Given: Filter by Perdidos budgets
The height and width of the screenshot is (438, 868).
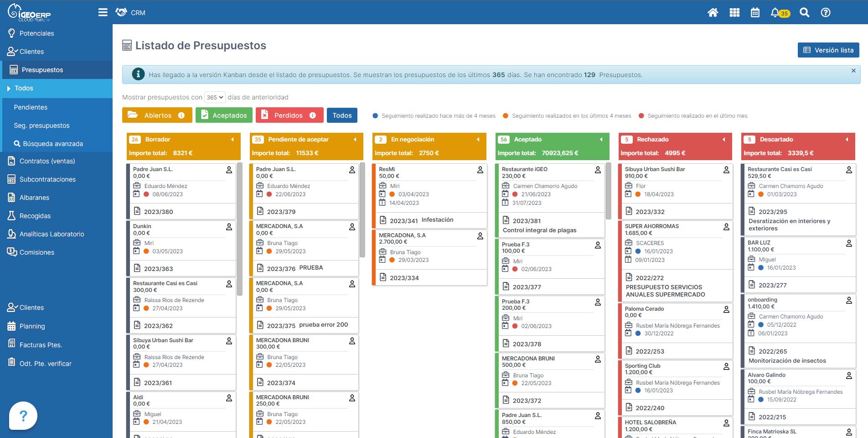Looking at the screenshot, I should [x=289, y=115].
